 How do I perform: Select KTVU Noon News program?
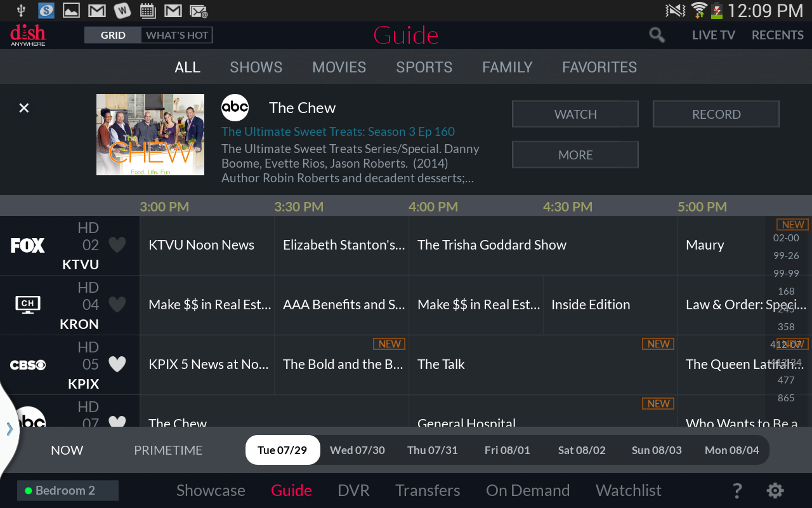click(x=207, y=245)
